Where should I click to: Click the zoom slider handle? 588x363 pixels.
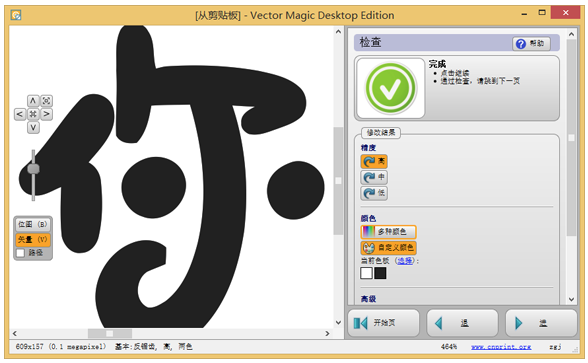pyautogui.click(x=33, y=169)
